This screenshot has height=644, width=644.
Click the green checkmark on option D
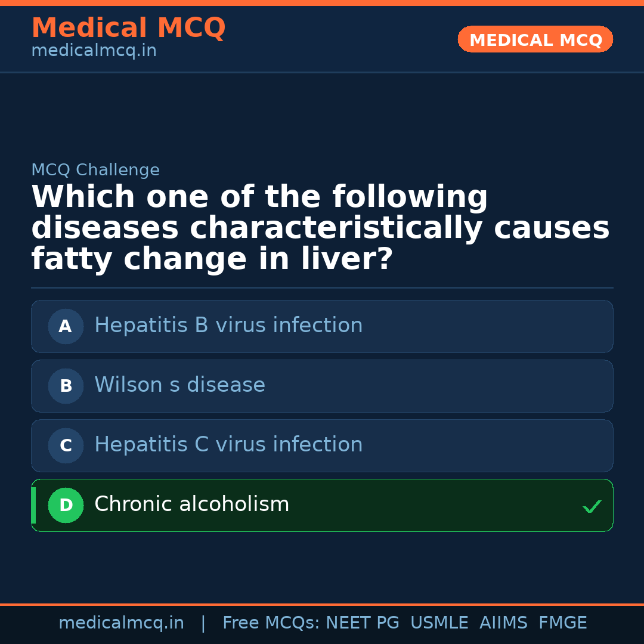coord(592,507)
